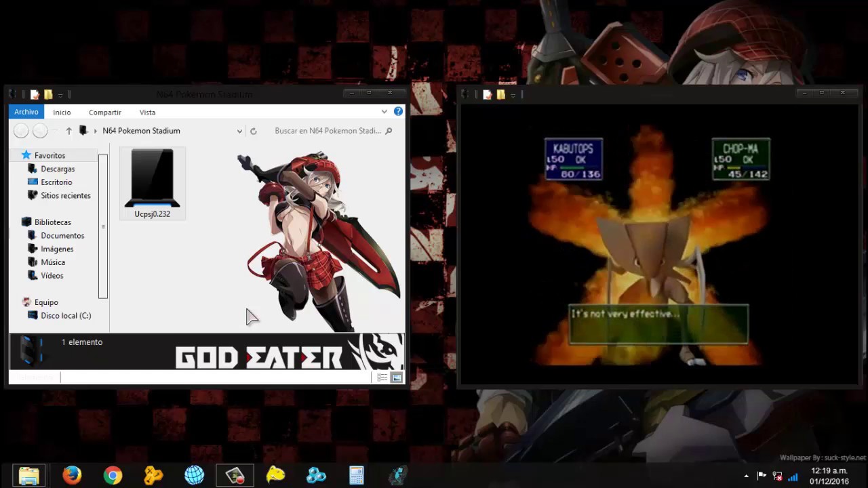The image size is (868, 488).
Task: Launch Firefox from the taskbar
Action: [72, 475]
